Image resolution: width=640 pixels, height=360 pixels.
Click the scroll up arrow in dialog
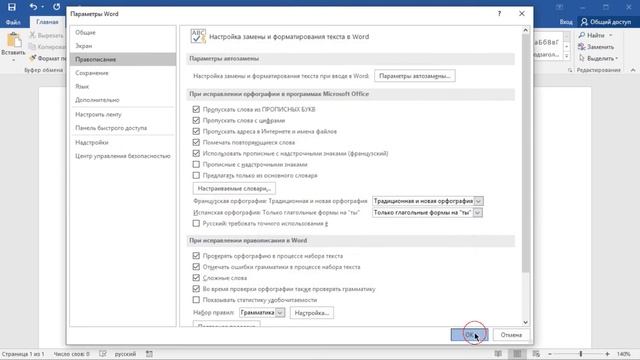pyautogui.click(x=525, y=30)
